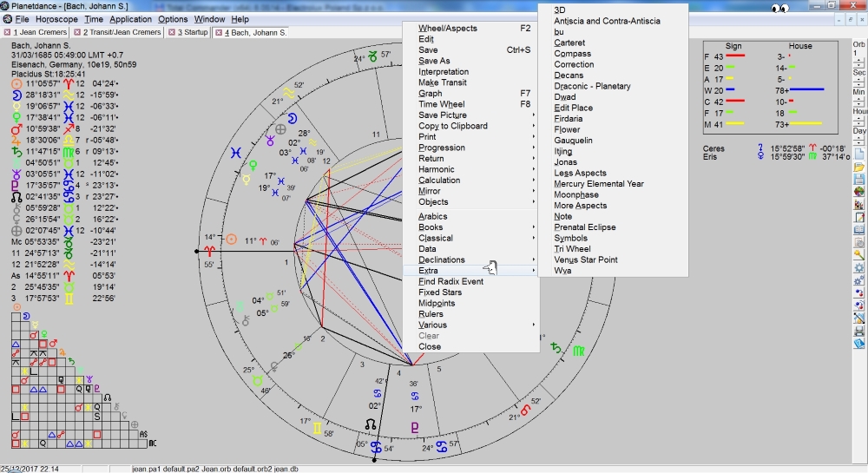This screenshot has height=473, width=868.
Task: Click the North Node symbol below the wheel
Action: tap(372, 424)
